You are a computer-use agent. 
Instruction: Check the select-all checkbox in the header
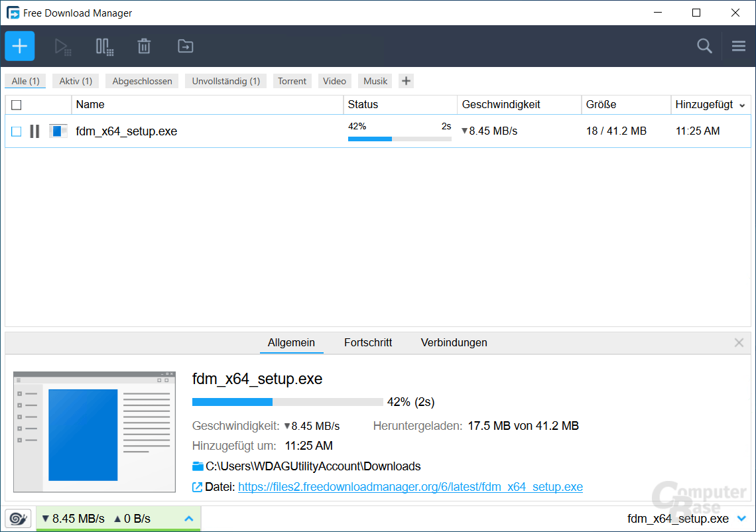[x=16, y=104]
